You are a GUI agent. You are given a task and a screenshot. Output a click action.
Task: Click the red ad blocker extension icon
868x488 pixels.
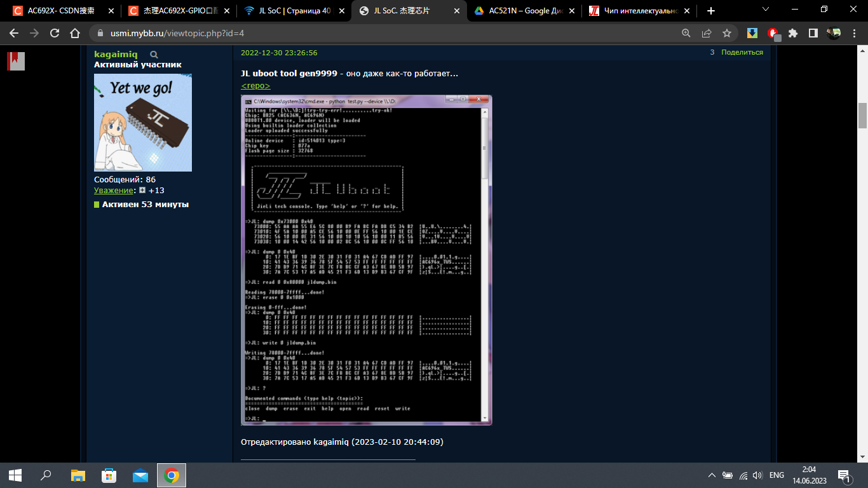[x=773, y=34]
